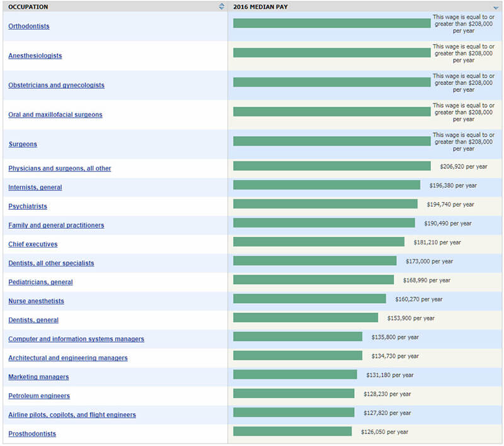Click the $153,900 per year value
Image resolution: width=504 pixels, height=446 pixels.
click(x=411, y=318)
